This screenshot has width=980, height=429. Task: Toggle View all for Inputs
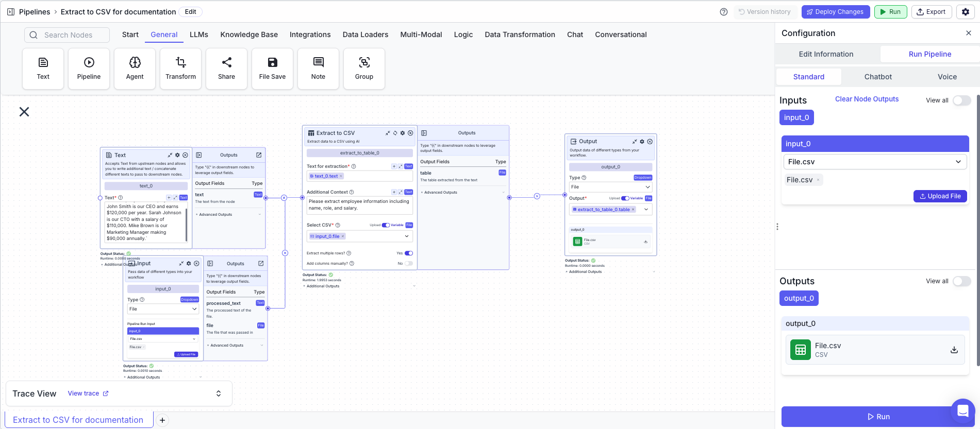click(x=961, y=100)
